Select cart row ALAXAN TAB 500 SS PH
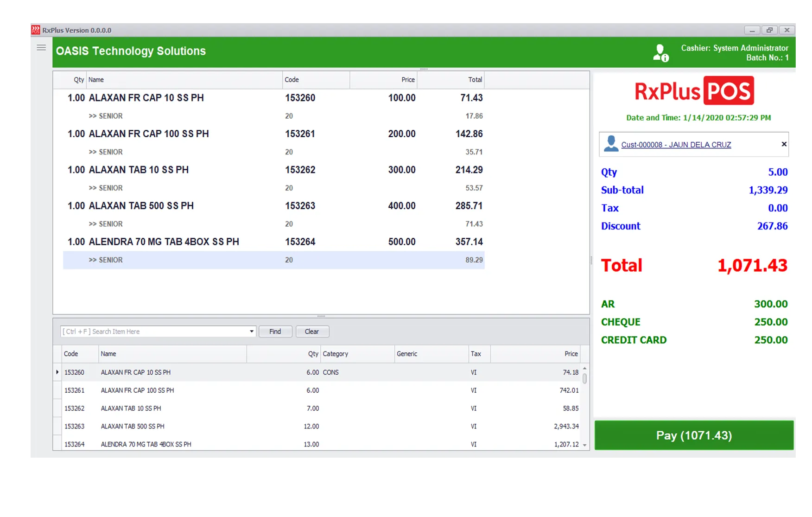Screen dimensions: 812x517 [x=274, y=206]
